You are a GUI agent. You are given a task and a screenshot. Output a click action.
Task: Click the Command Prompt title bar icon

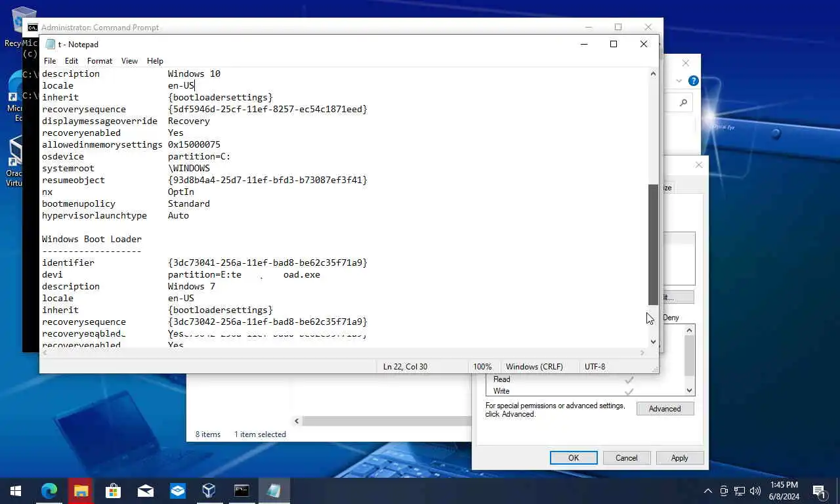[x=32, y=28]
